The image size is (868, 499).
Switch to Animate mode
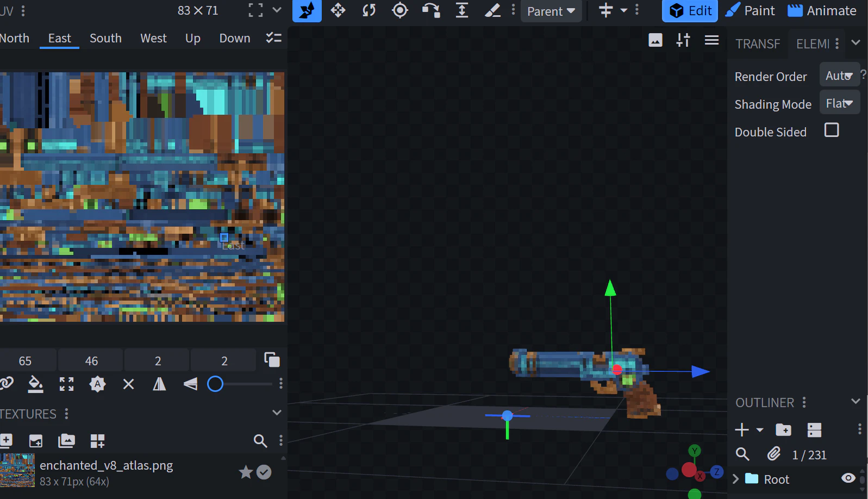pyautogui.click(x=822, y=11)
